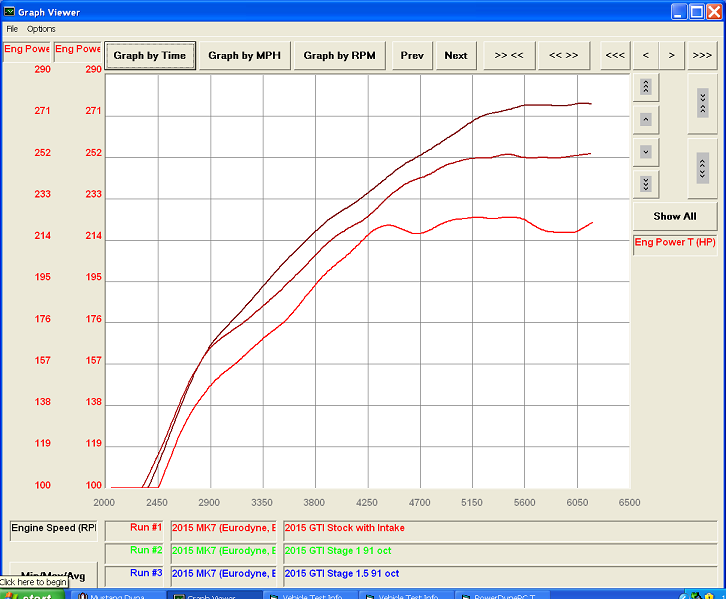
Task: Click Run #1 red '2015 MK7 (Eurodyne' field
Action: 224,530
